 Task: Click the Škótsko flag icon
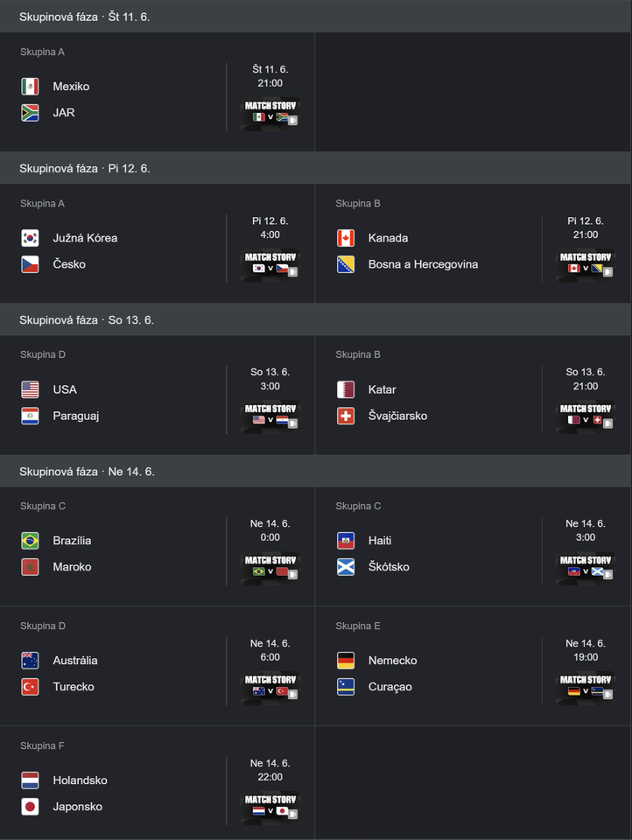pyautogui.click(x=346, y=567)
